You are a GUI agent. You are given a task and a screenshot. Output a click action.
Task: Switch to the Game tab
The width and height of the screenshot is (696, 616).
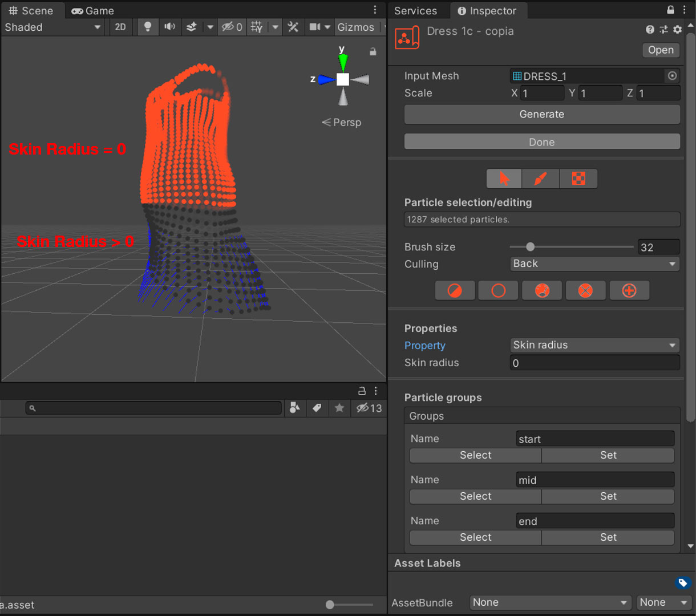93,11
